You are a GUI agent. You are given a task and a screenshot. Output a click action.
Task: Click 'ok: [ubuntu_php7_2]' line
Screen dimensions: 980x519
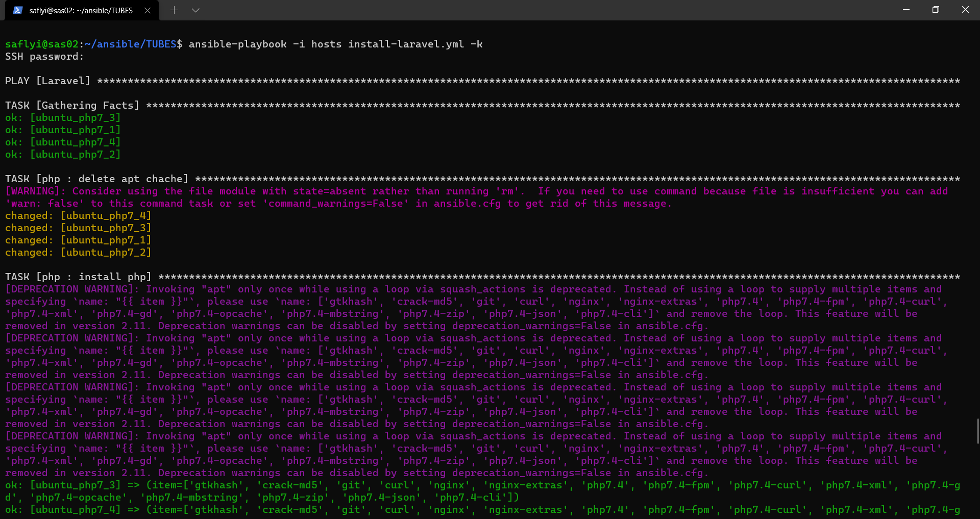click(x=63, y=154)
